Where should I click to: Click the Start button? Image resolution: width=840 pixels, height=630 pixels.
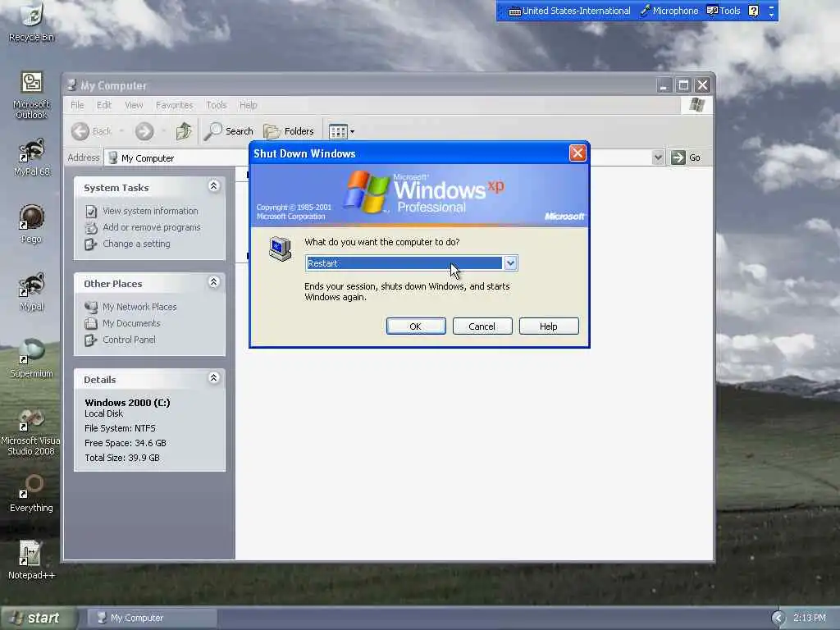click(38, 619)
